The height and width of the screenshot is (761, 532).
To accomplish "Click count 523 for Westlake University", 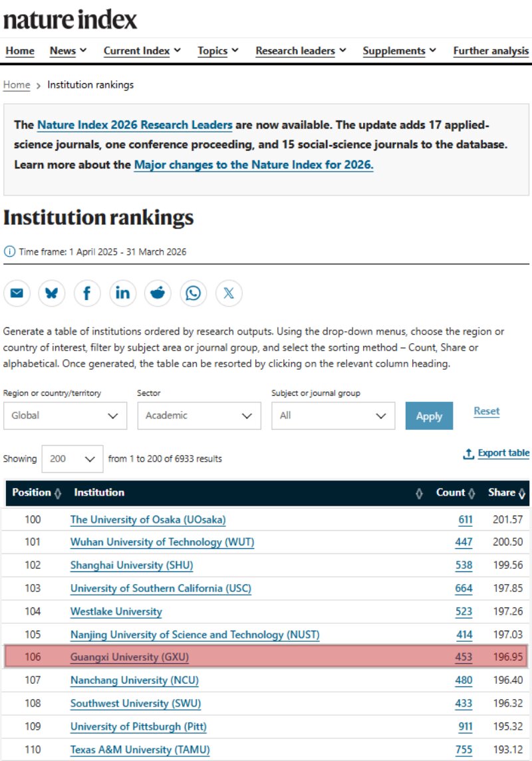I will [464, 611].
